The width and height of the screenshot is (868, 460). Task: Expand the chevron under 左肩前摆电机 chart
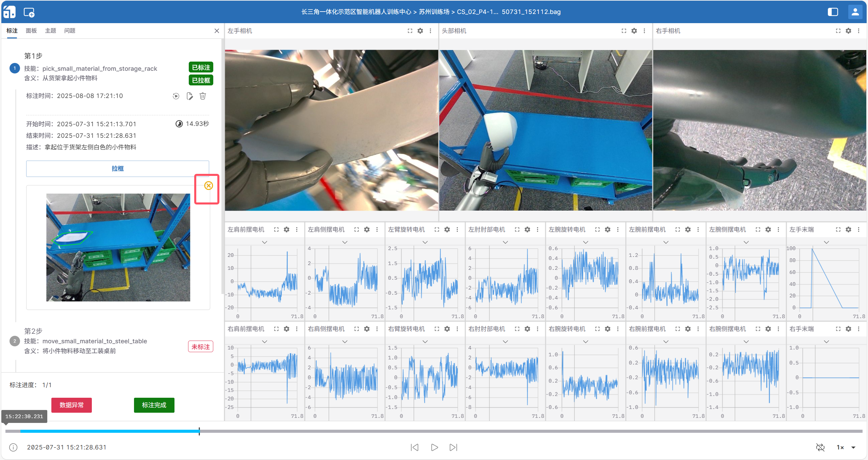coord(264,242)
